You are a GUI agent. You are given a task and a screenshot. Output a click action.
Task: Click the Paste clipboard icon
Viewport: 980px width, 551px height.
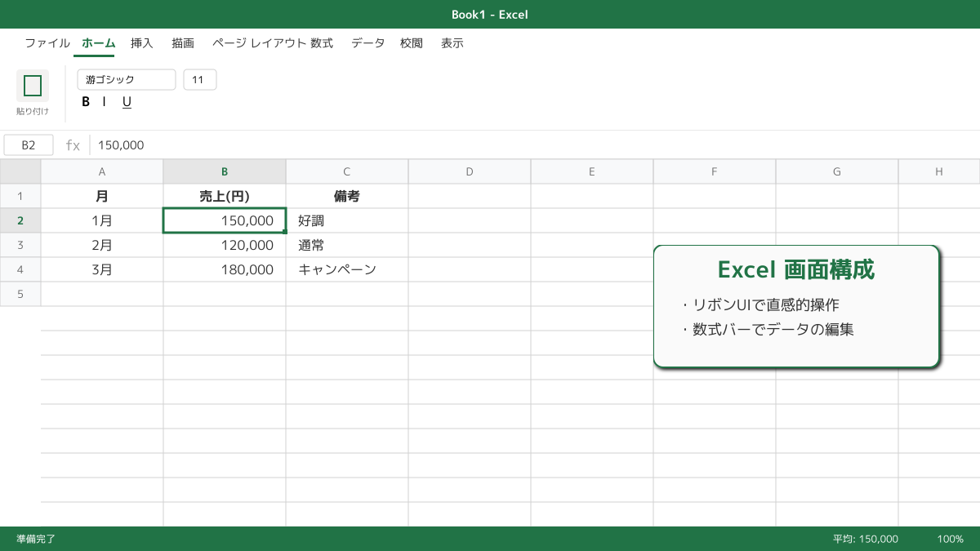click(33, 86)
